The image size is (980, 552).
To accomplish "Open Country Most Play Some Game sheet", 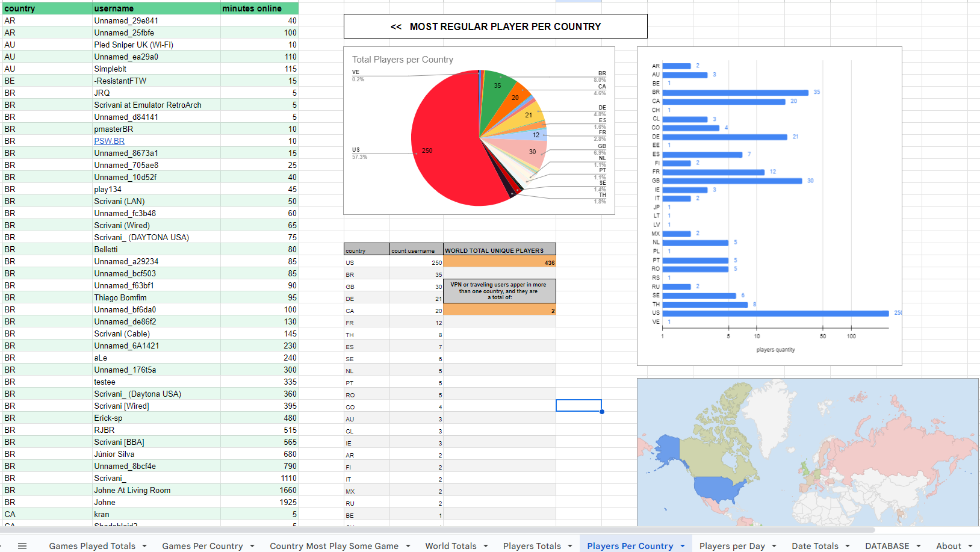I will click(x=334, y=546).
